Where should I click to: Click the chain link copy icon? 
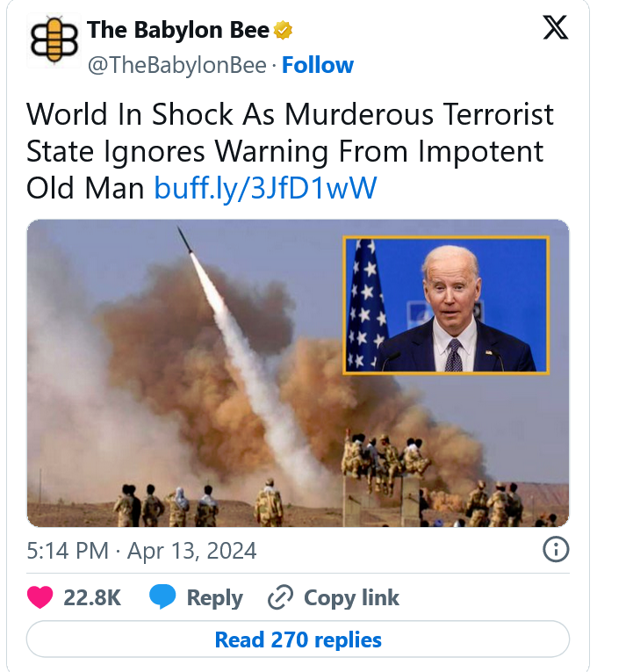(x=281, y=597)
